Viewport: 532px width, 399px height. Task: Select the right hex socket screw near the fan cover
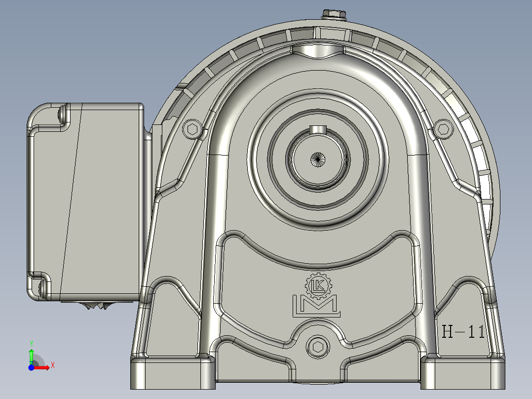pyautogui.click(x=444, y=129)
